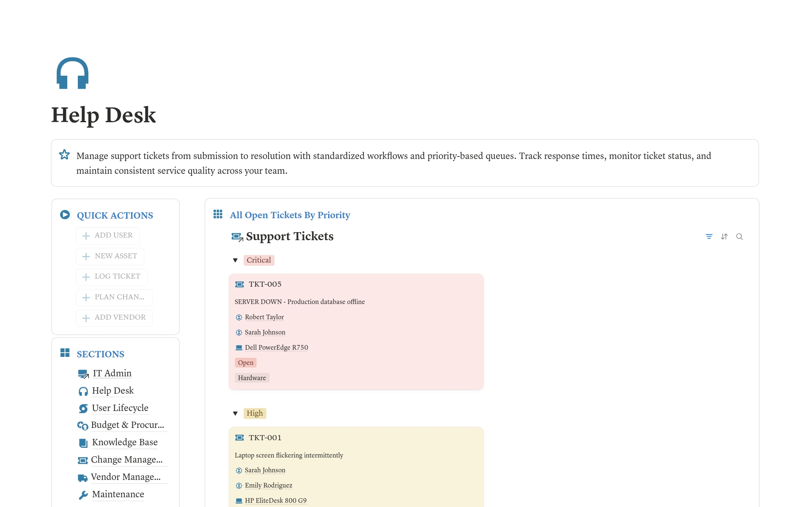Open the Knowledge Base section link
The height and width of the screenshot is (507, 812).
click(125, 442)
